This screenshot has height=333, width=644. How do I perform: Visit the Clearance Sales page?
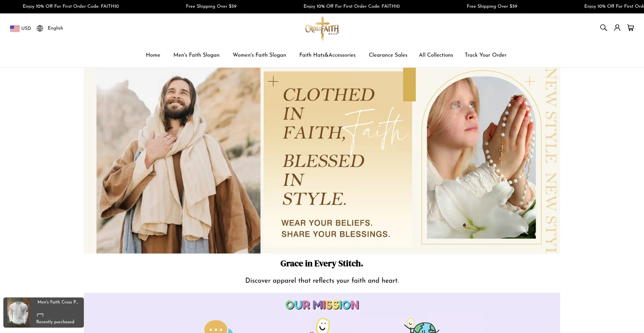click(x=388, y=55)
